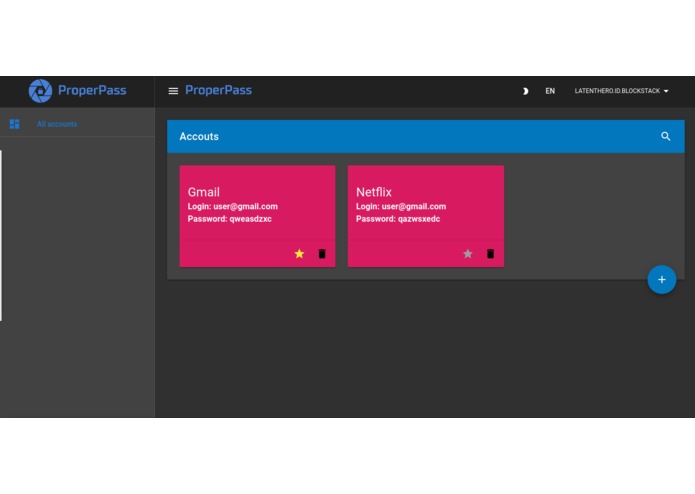The image size is (695, 494).
Task: Search accounts with the magnifier icon
Action: pos(665,136)
